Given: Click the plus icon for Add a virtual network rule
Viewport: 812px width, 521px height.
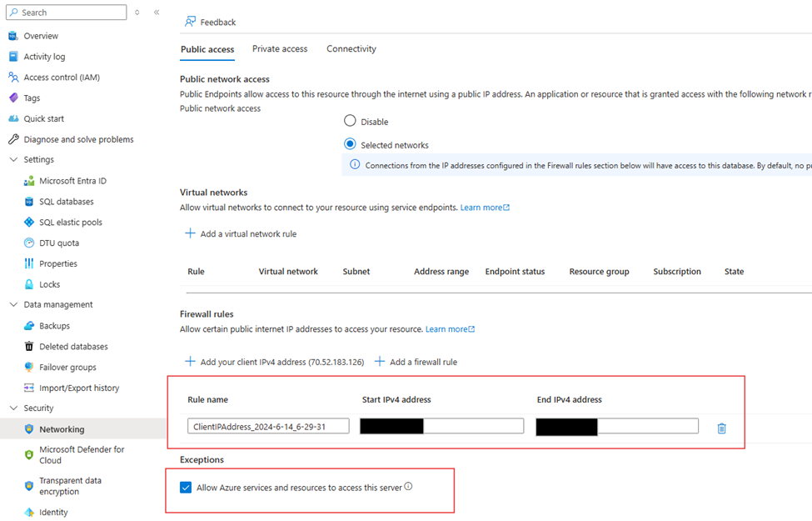Looking at the screenshot, I should click(190, 233).
